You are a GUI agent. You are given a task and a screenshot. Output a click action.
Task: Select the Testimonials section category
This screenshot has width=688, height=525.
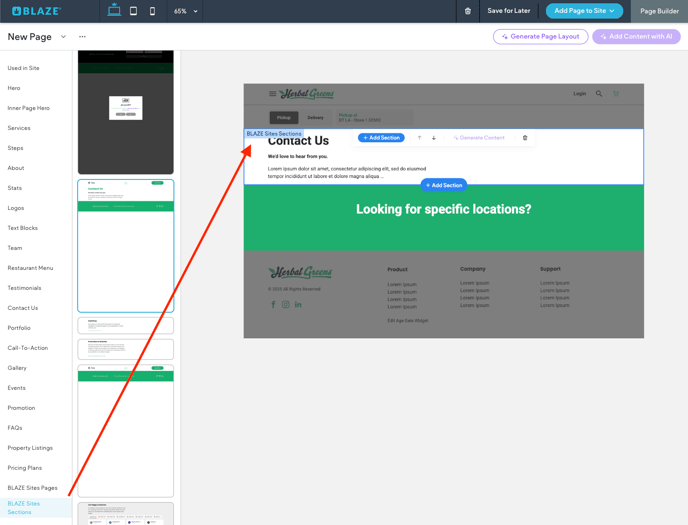25,288
